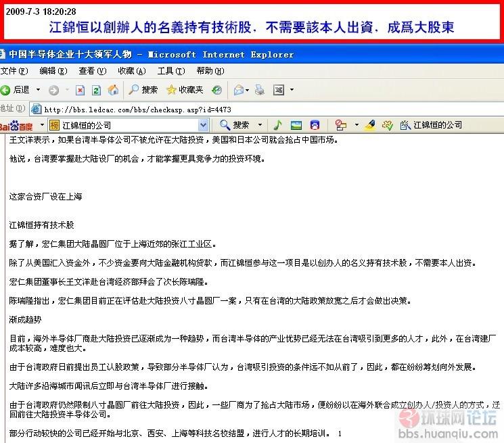Click the address bar URL field
Screen dimensions: 504x443
267,110
